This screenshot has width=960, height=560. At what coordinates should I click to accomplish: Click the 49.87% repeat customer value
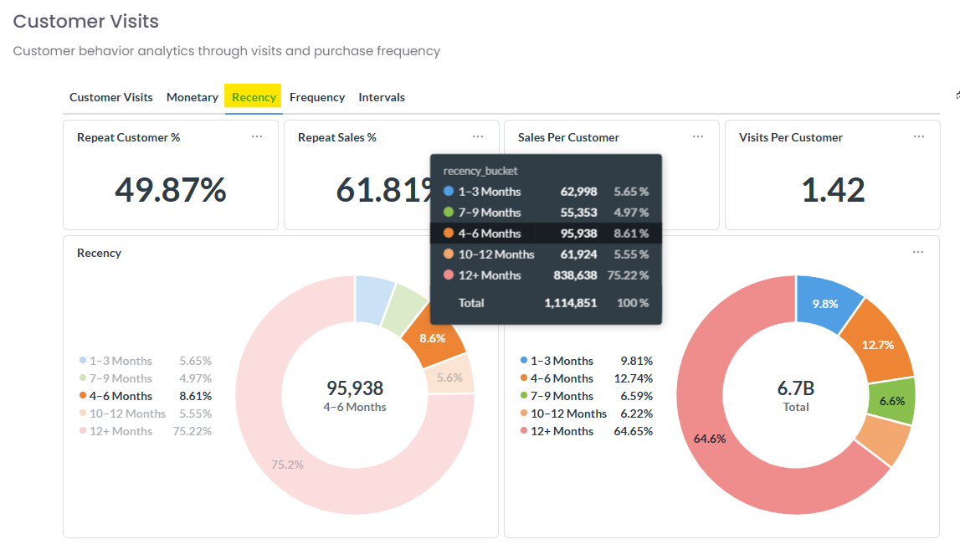[171, 189]
